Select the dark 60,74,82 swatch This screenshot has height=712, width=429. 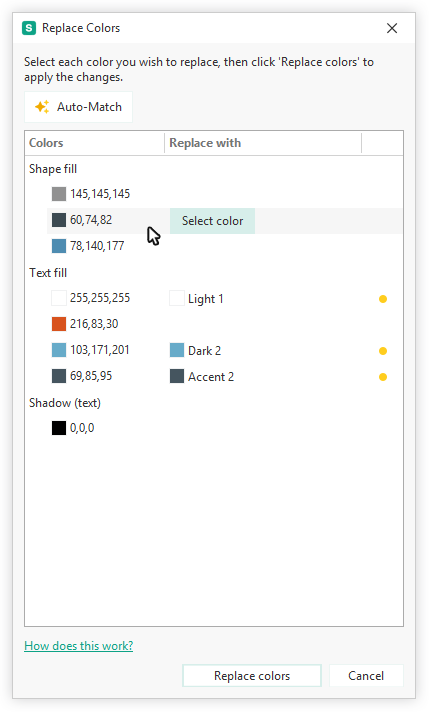tap(59, 220)
